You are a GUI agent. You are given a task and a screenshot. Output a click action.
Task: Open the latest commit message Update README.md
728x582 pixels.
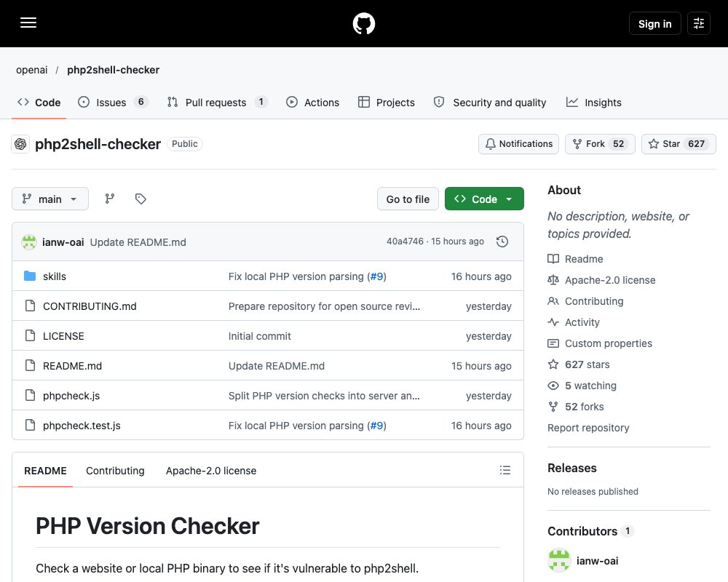138,242
